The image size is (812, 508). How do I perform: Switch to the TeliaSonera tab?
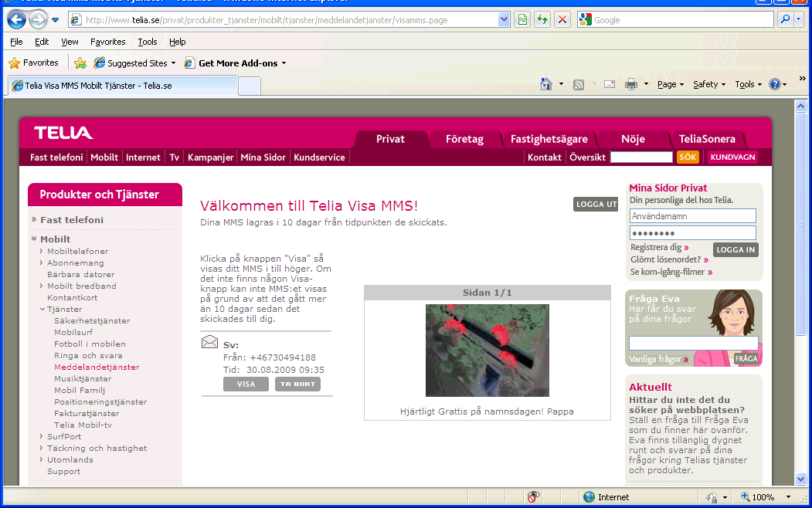pyautogui.click(x=707, y=139)
